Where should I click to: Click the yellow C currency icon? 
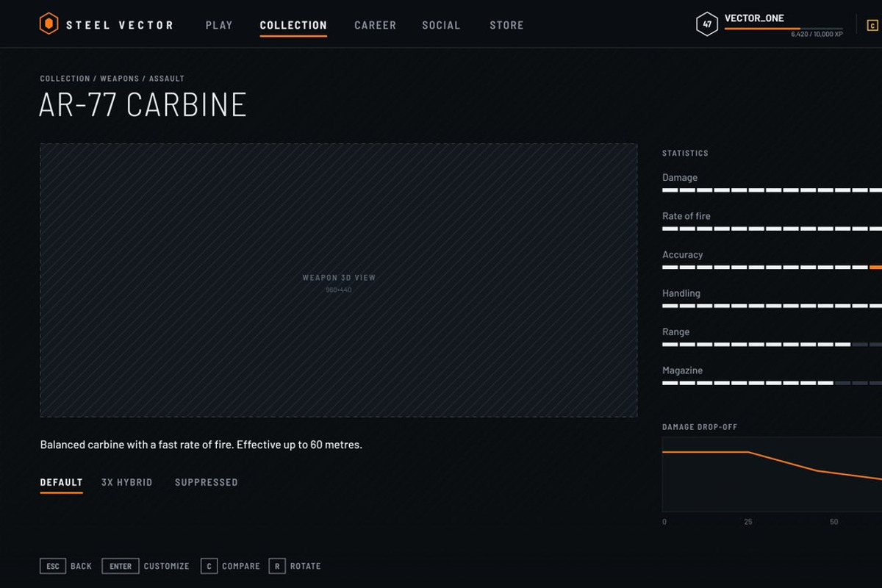(872, 26)
